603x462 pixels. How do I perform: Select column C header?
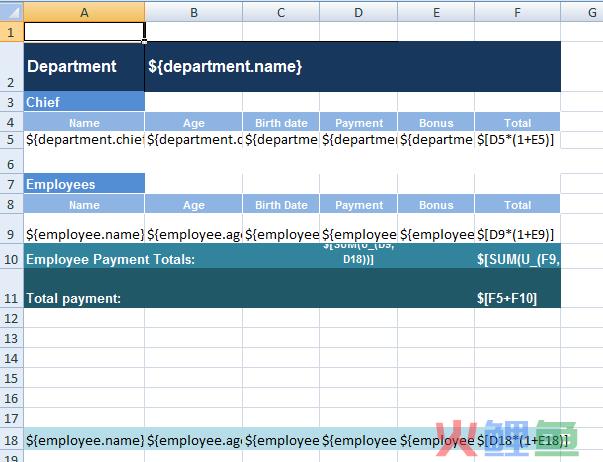coord(281,12)
